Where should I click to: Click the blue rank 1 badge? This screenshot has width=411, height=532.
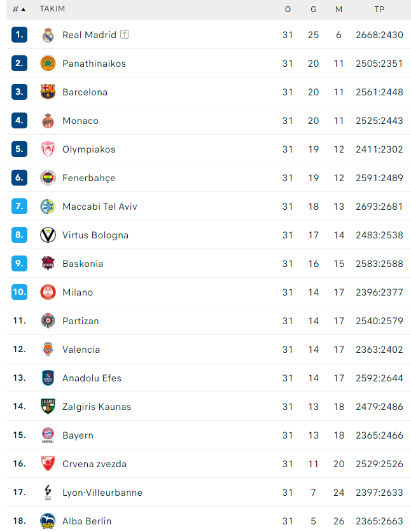pyautogui.click(x=19, y=35)
